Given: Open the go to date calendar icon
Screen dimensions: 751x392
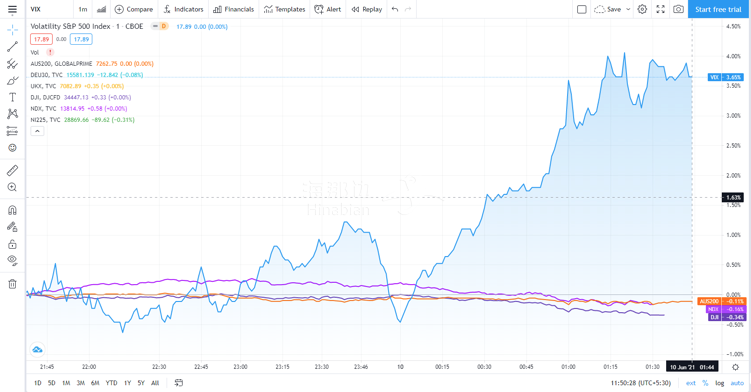Looking at the screenshot, I should [179, 382].
